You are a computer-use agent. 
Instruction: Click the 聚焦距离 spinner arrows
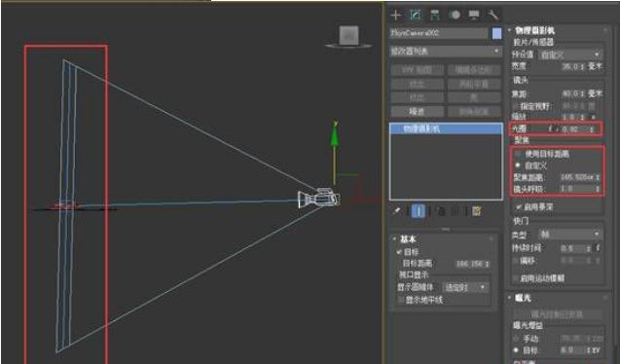(598, 177)
